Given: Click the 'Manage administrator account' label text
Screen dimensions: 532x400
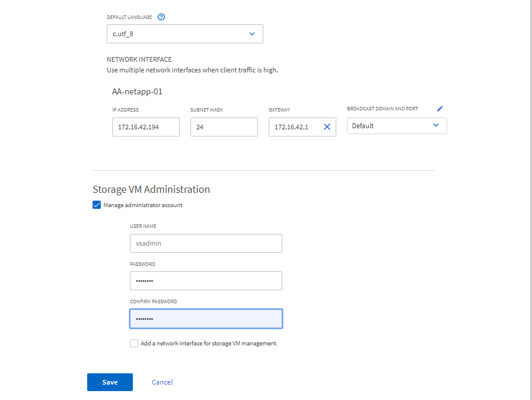Looking at the screenshot, I should 142,205.
